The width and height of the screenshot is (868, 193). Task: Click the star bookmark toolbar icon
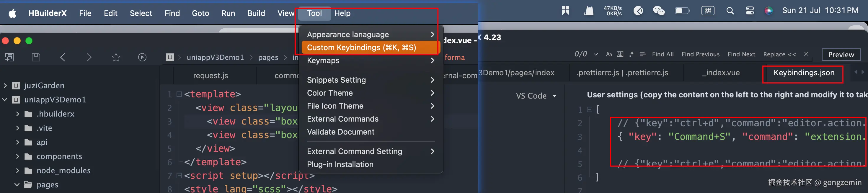tap(116, 57)
